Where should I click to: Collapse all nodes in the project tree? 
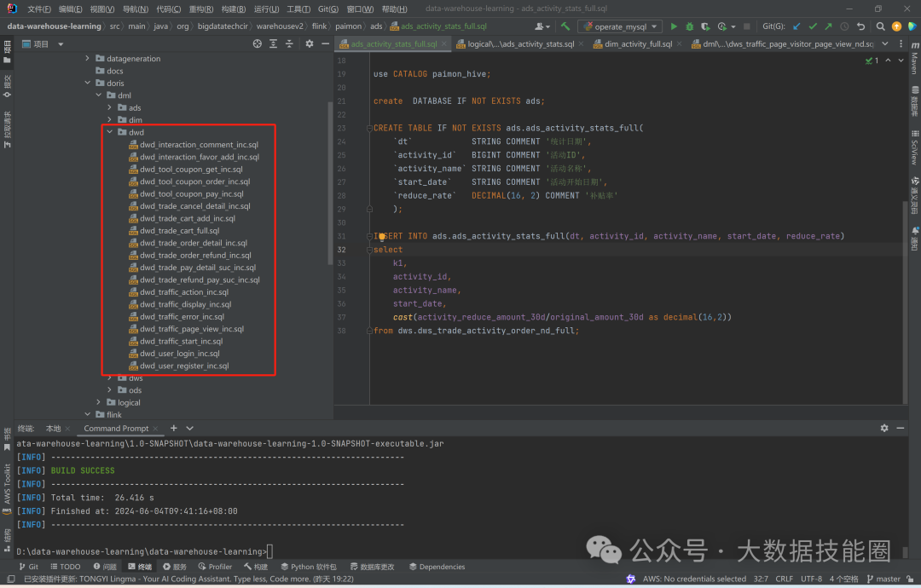click(x=288, y=43)
